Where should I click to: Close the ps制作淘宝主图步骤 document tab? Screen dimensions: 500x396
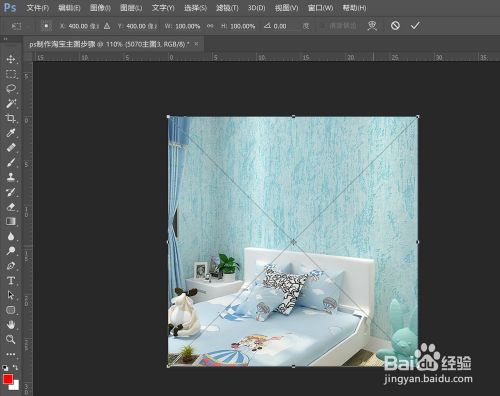196,44
